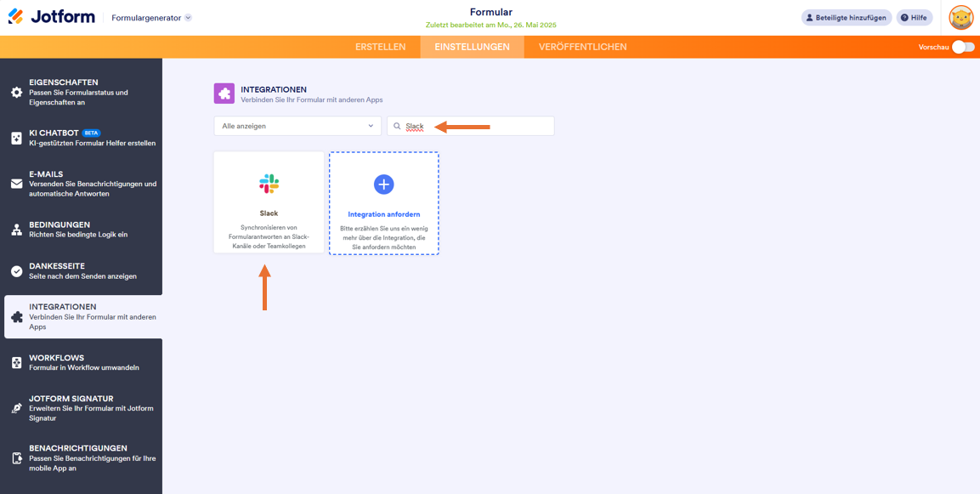
Task: Switch to the VERÖFFENTLICHEN tab
Action: 582,47
